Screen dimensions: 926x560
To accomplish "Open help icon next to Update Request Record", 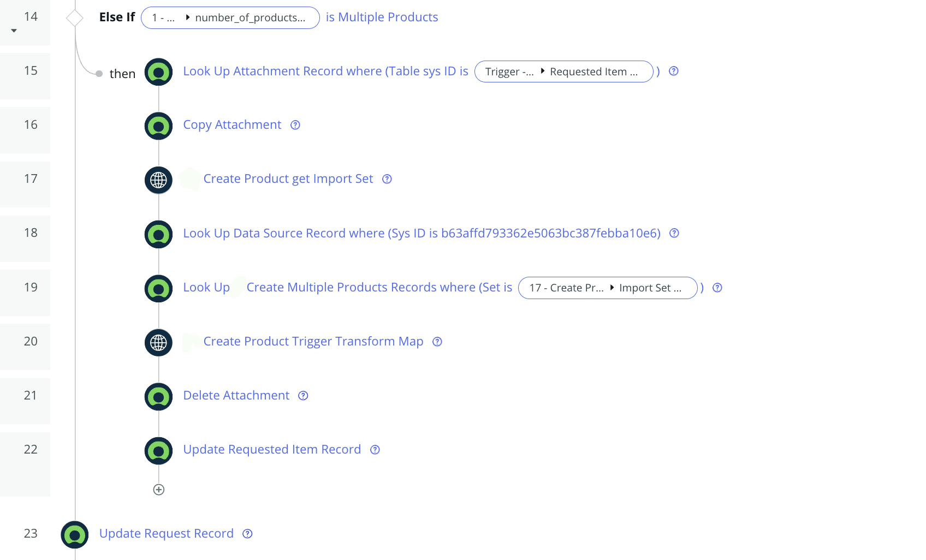I will pyautogui.click(x=247, y=534).
